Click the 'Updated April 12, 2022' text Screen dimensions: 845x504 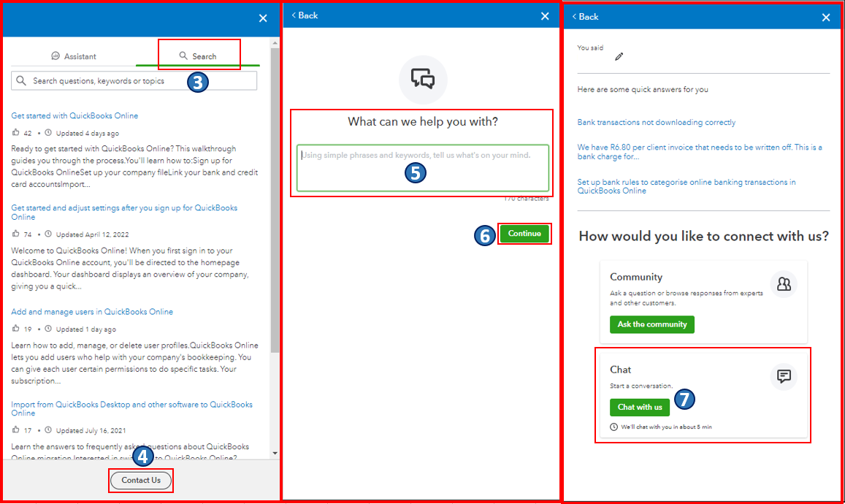pos(92,234)
